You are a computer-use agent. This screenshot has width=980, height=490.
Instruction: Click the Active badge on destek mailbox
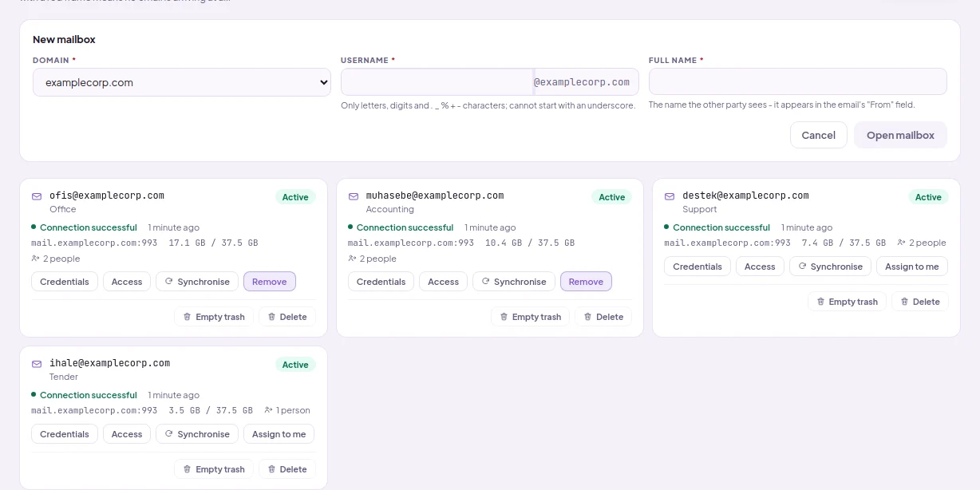(928, 197)
